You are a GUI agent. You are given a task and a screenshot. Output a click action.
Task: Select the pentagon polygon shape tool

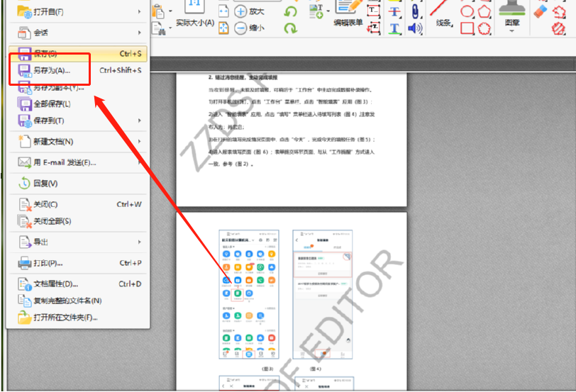[484, 11]
